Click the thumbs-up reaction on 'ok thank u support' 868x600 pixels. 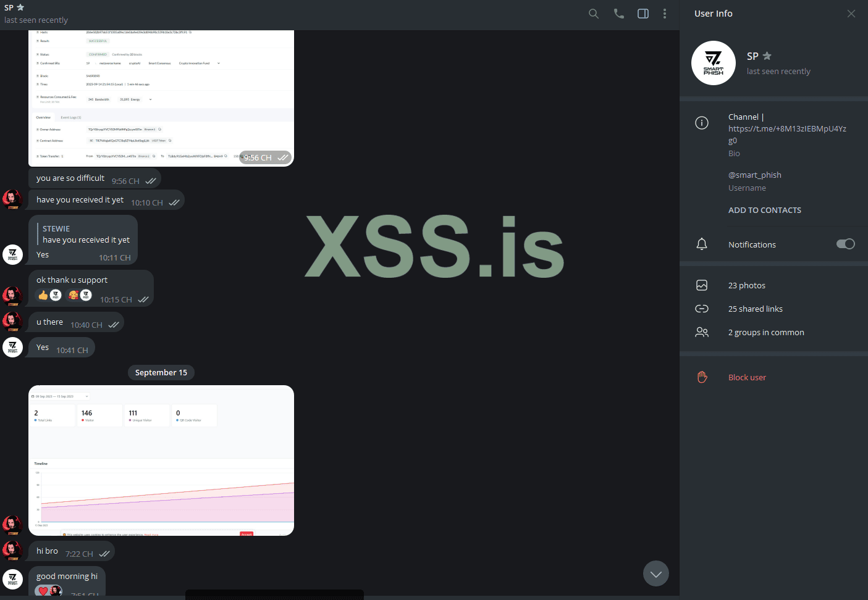[x=49, y=295]
